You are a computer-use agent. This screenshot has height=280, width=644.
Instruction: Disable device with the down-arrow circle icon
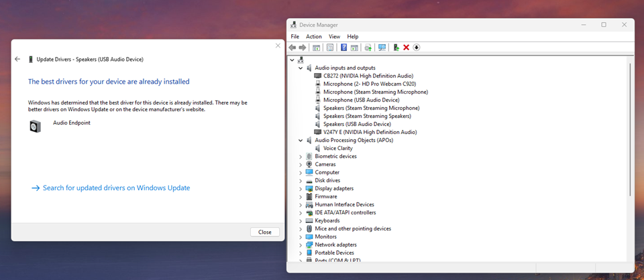pos(417,48)
